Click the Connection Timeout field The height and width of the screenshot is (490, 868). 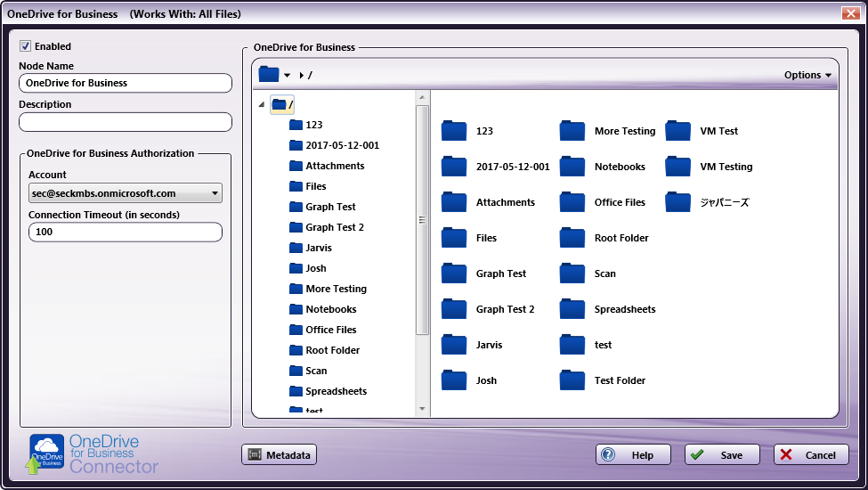click(126, 232)
